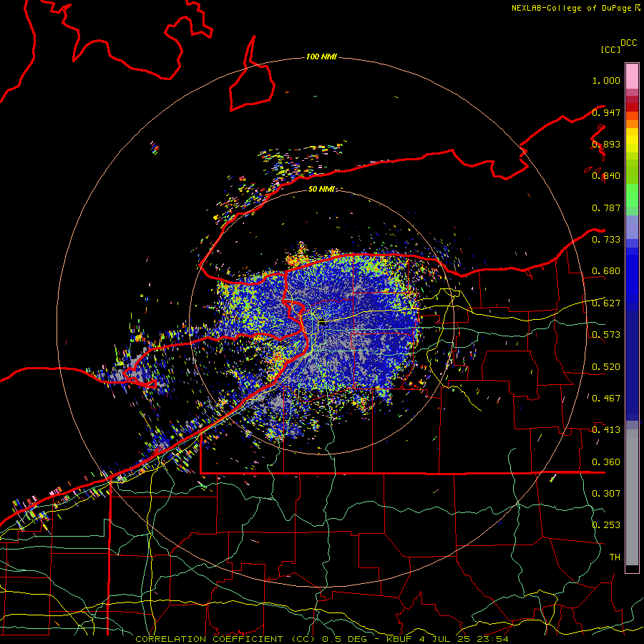Select the 0.733 legend value
This screenshot has height=644, width=644.
tap(606, 240)
